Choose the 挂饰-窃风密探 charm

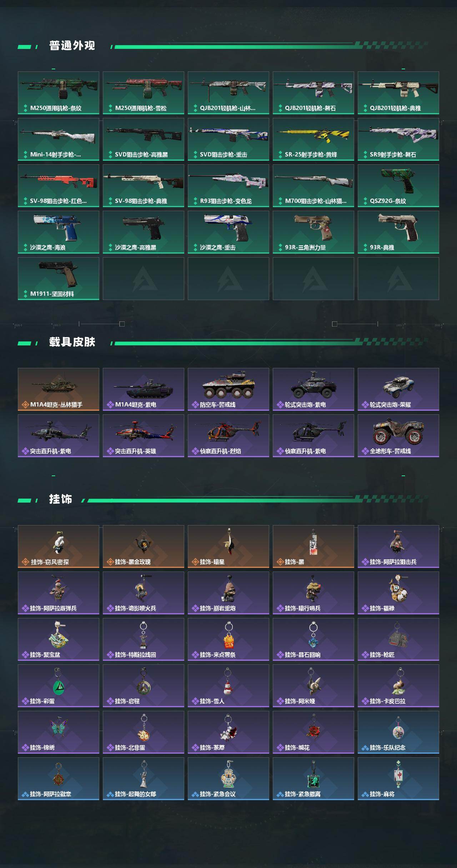[59, 547]
